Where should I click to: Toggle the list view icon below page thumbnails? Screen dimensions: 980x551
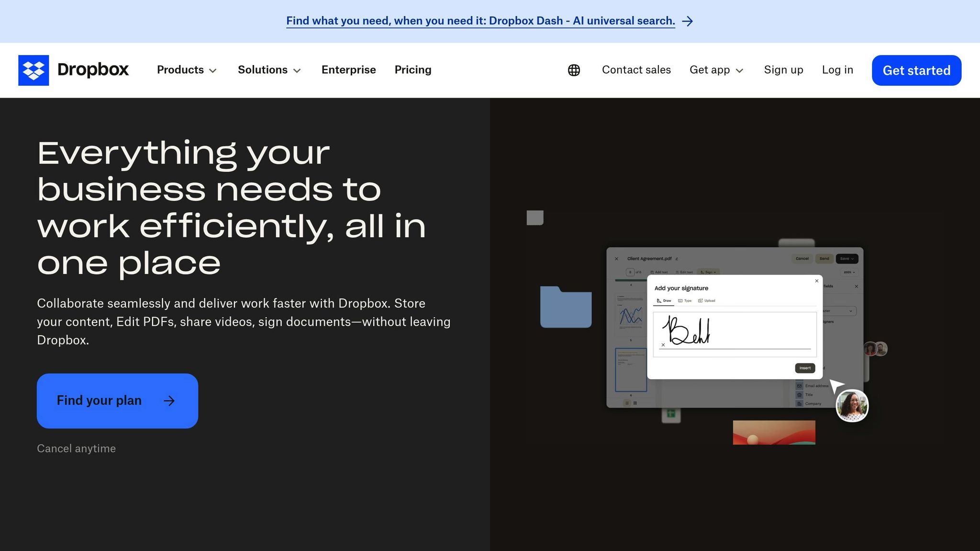(x=627, y=403)
